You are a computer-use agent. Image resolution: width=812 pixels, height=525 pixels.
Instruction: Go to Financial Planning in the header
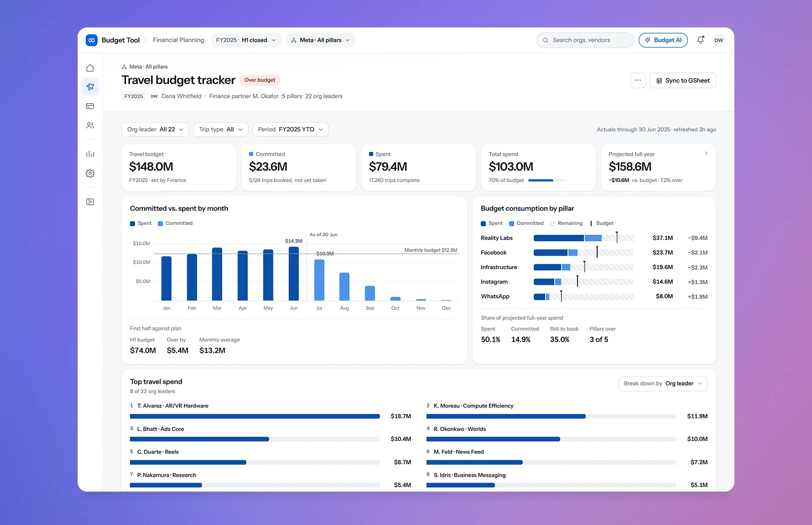pyautogui.click(x=179, y=40)
